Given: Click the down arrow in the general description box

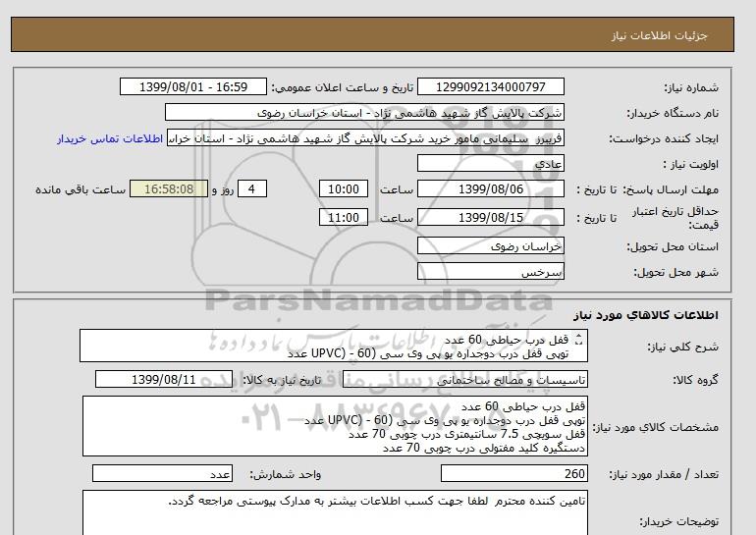Looking at the screenshot, I should click(x=576, y=346).
